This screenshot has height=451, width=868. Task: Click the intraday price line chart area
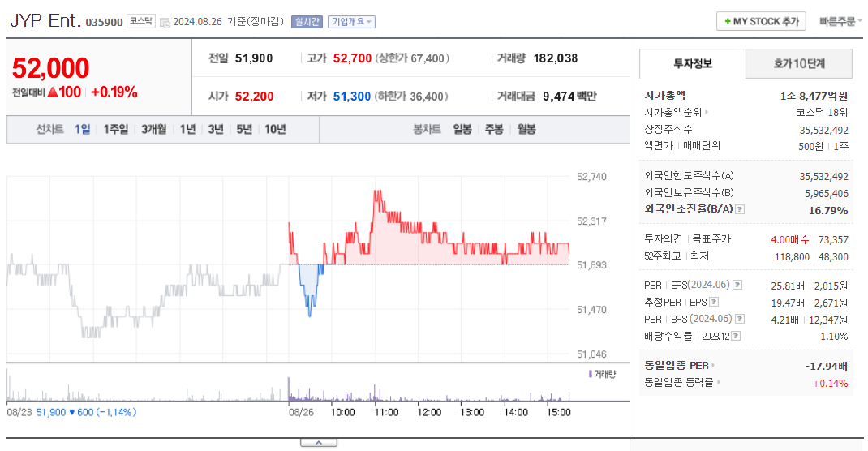coord(288,268)
